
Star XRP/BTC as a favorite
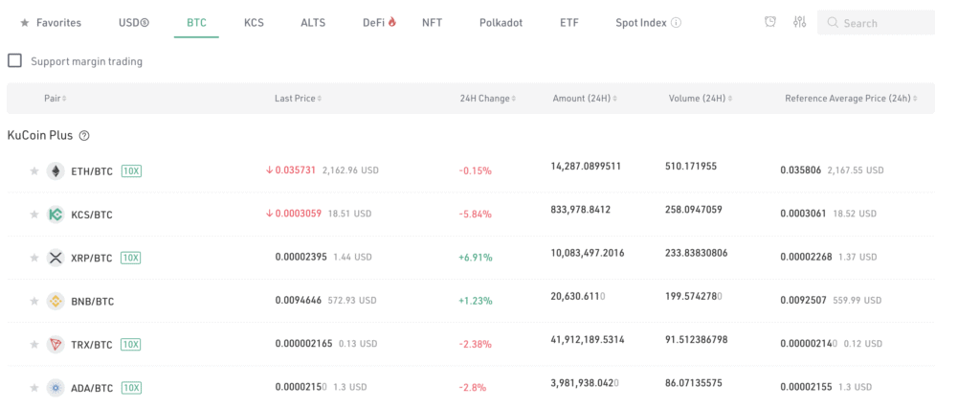(34, 258)
